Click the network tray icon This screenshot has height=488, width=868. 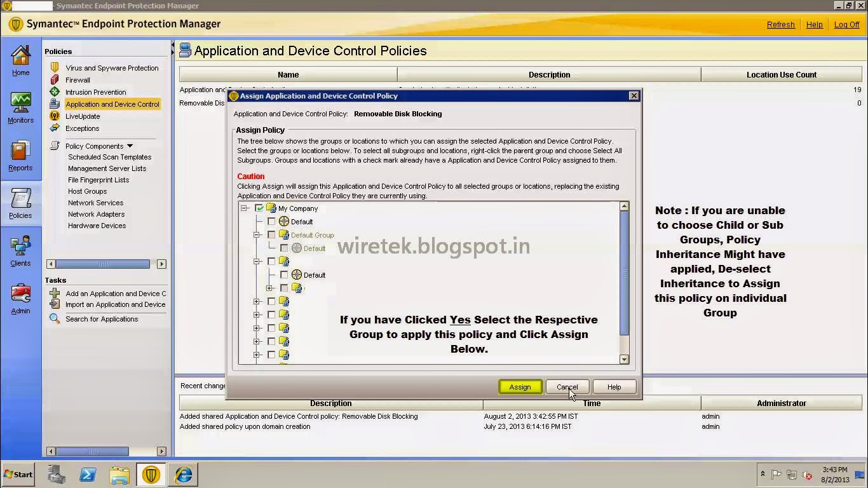[792, 475]
